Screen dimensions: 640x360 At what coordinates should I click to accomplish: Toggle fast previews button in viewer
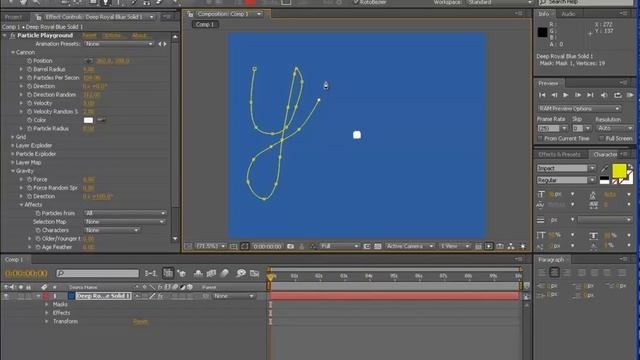489,247
